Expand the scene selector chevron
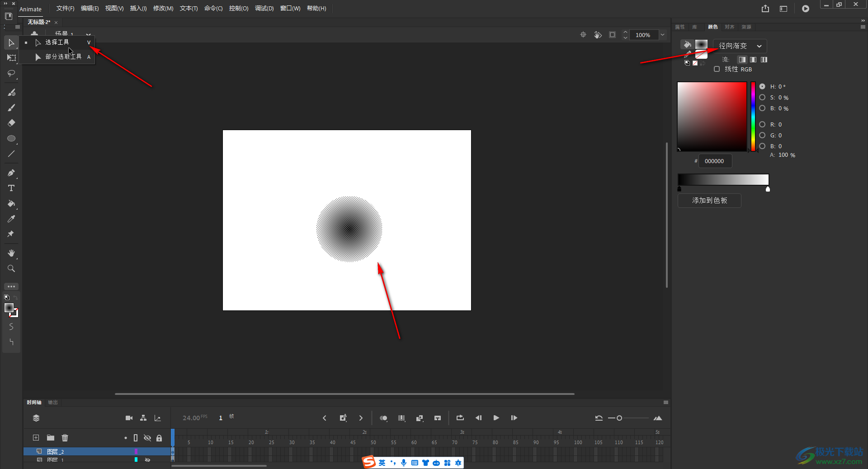The image size is (868, 469). coord(89,34)
